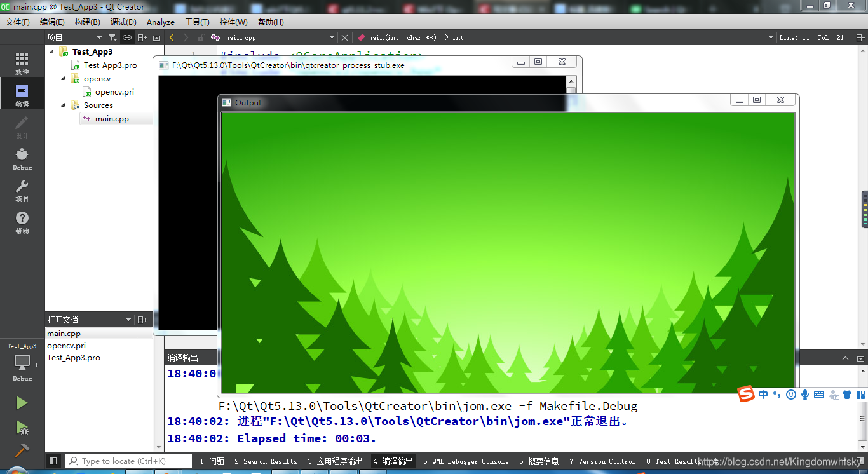
Task: Click the Sogou S input method icon
Action: coord(746,395)
